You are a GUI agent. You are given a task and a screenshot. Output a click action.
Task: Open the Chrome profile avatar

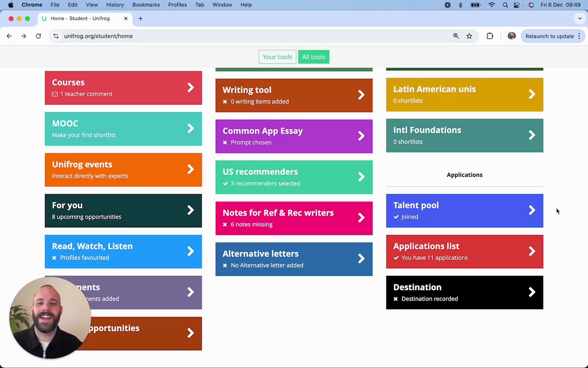(x=511, y=36)
